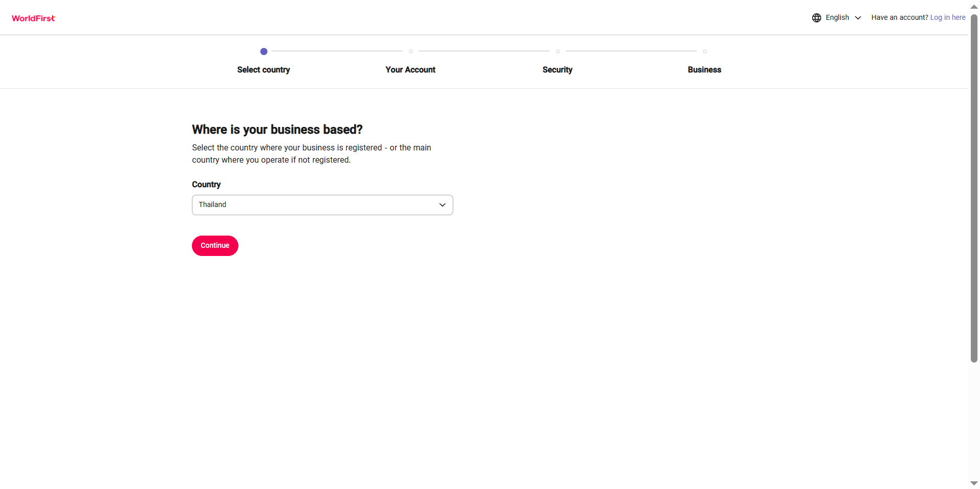Click the Business step circle

click(705, 52)
